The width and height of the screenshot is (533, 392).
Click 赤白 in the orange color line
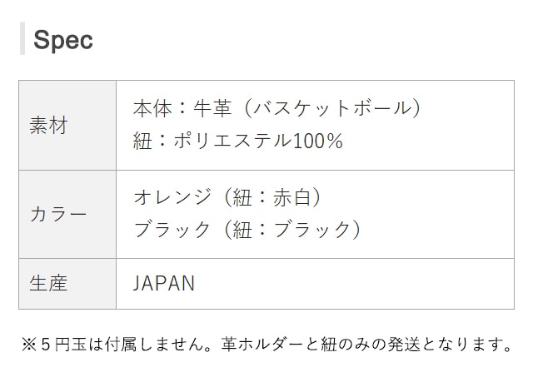pyautogui.click(x=290, y=197)
